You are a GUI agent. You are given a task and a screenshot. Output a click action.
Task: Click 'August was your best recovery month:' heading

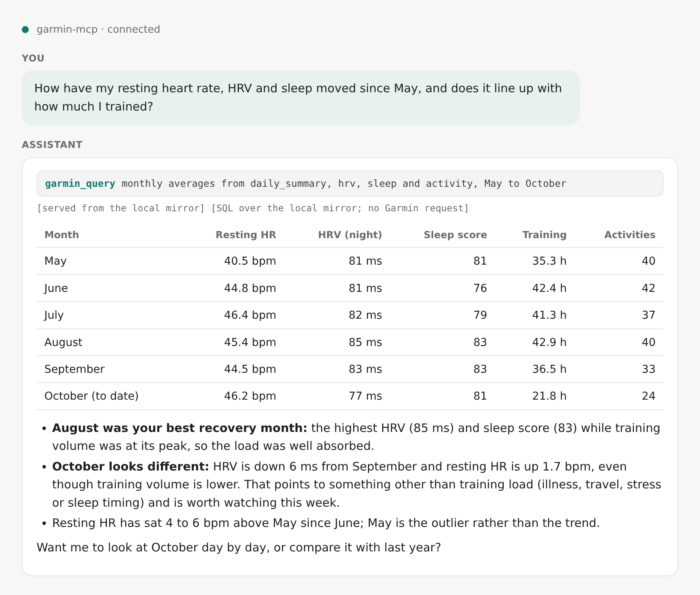point(180,428)
